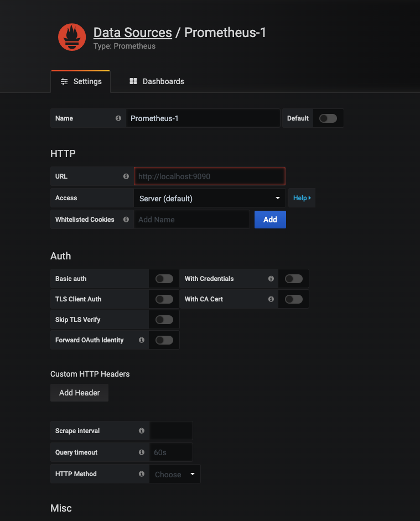The image size is (420, 521).
Task: Click the info icon beside Scrape interval
Action: [141, 431]
